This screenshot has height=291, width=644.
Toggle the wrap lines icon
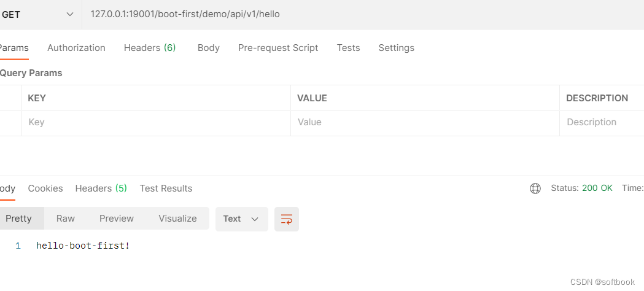click(287, 219)
